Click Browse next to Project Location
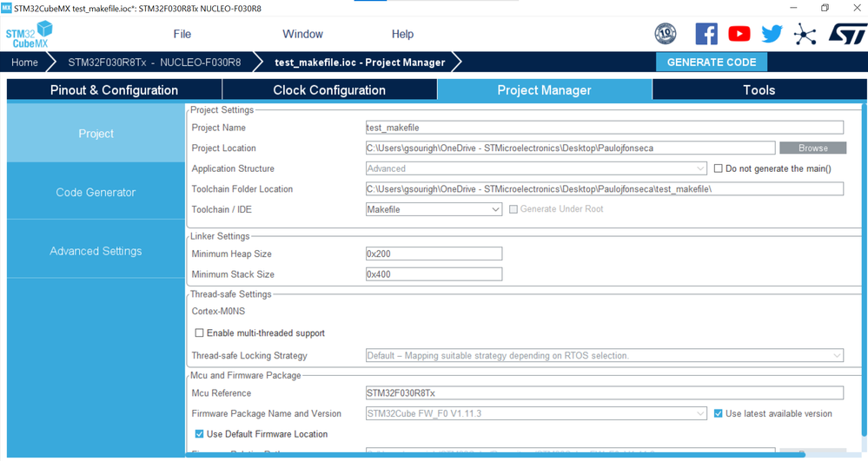 click(x=812, y=148)
